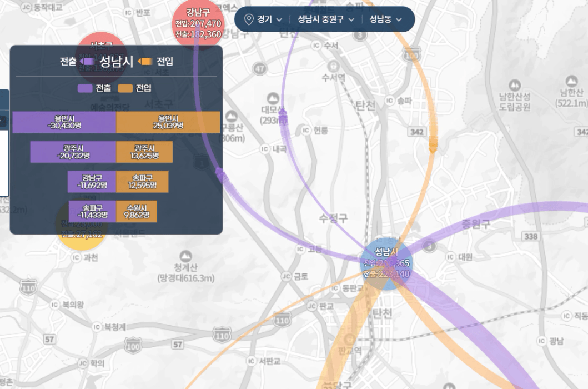Click the 광남 IC marker
The width and height of the screenshot is (588, 389).
pos(541,341)
